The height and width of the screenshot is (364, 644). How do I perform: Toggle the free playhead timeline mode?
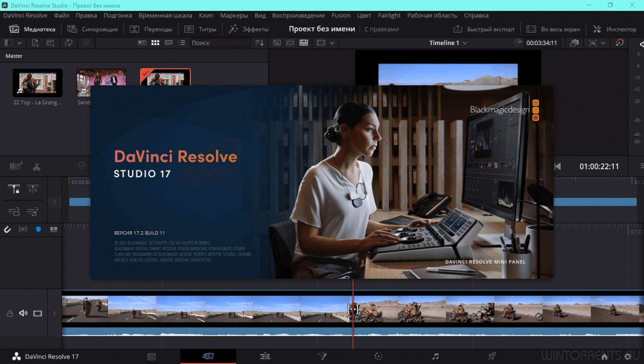coord(33,189)
